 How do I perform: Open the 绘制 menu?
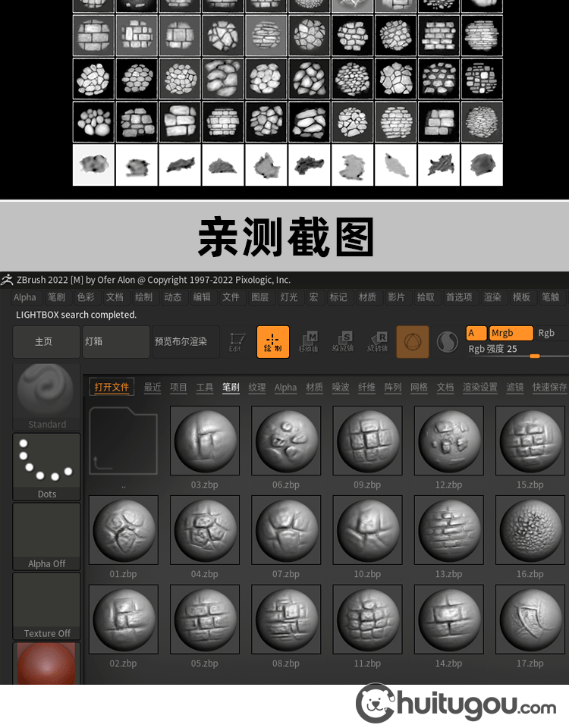143,297
